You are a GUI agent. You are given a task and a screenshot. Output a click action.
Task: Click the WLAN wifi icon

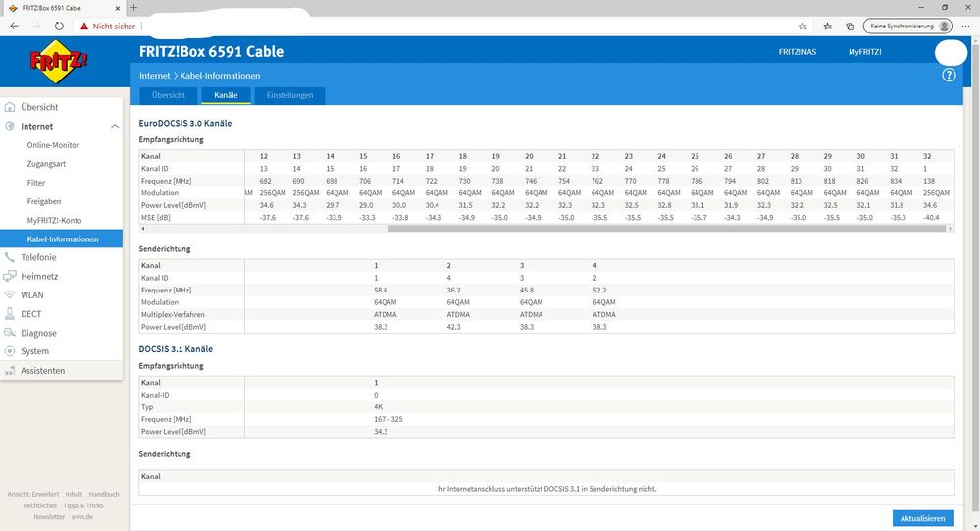[10, 294]
